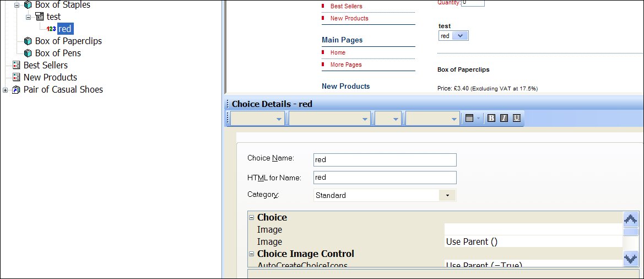This screenshot has width=644, height=279.
Task: Click the Choice Name input field
Action: [x=385, y=159]
